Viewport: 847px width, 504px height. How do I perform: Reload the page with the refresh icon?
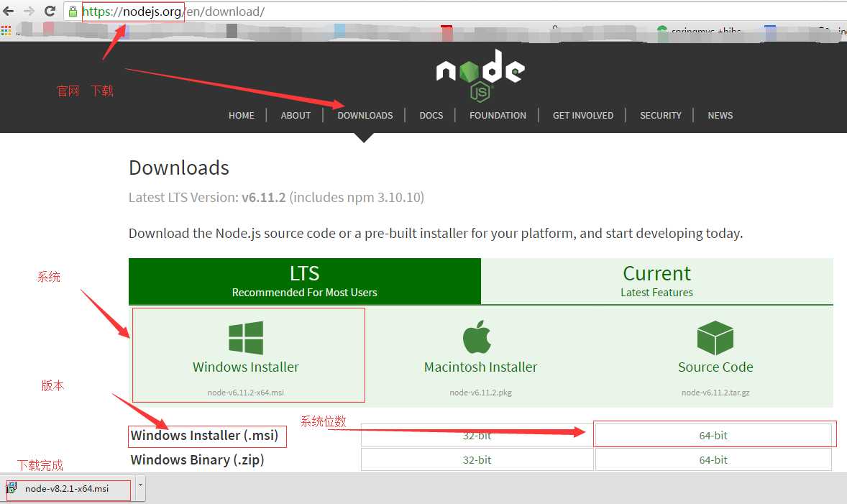click(x=50, y=11)
